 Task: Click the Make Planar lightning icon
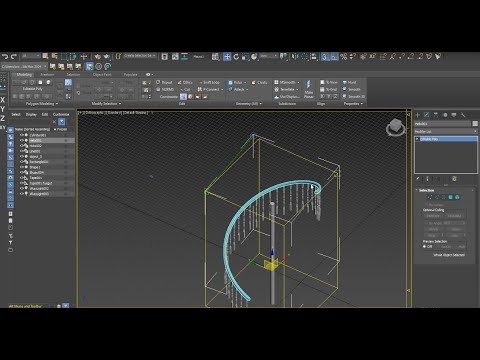coord(309,89)
